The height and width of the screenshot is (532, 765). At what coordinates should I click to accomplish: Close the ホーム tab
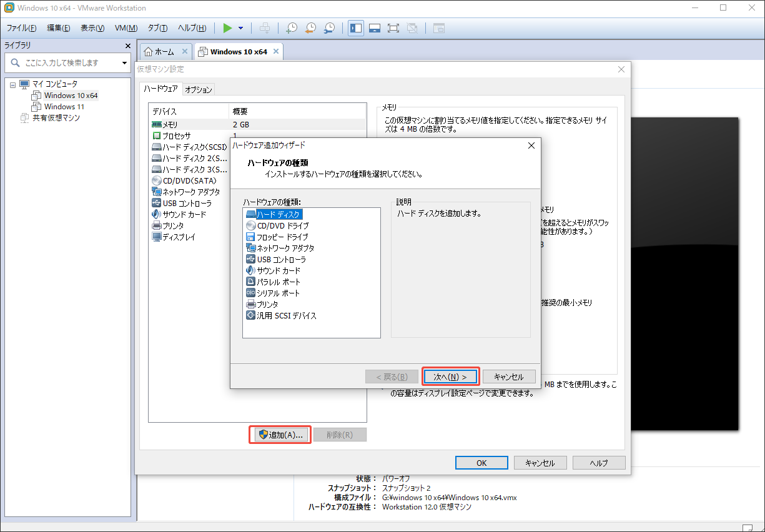184,52
